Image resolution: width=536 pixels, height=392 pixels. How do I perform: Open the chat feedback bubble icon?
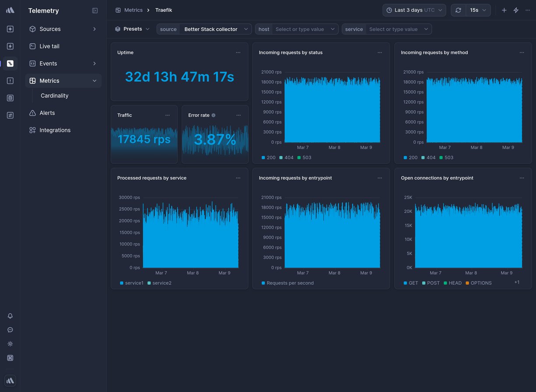pos(10,330)
